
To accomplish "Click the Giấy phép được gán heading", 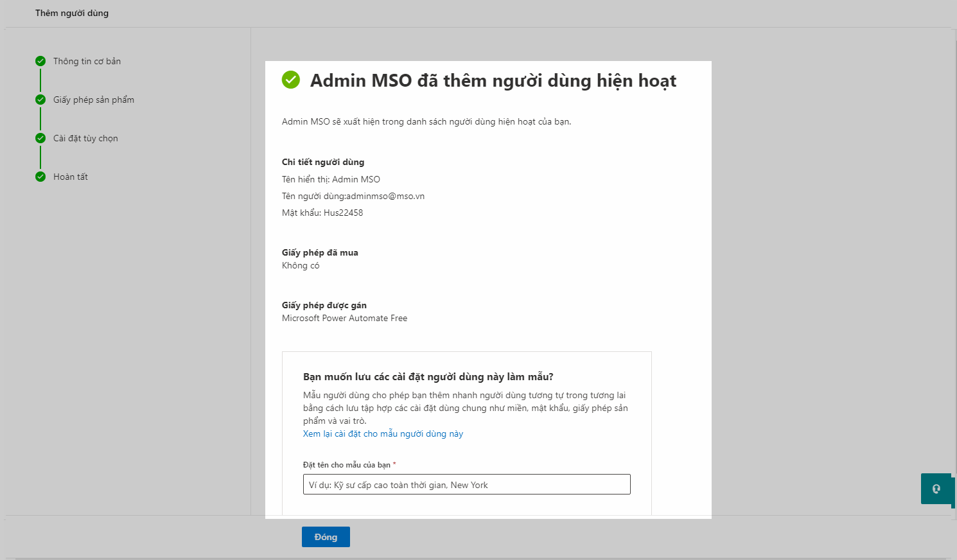I will click(324, 306).
